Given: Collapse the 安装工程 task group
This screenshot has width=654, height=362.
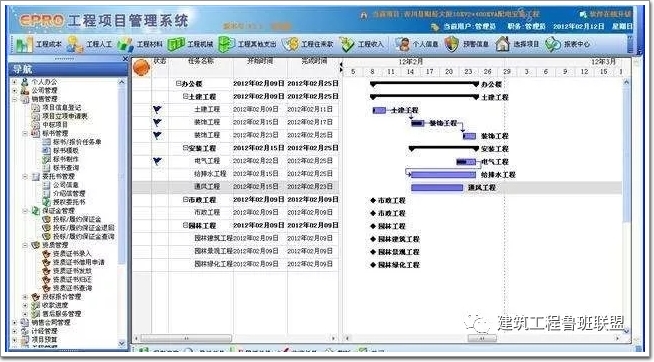Looking at the screenshot, I should (x=186, y=148).
